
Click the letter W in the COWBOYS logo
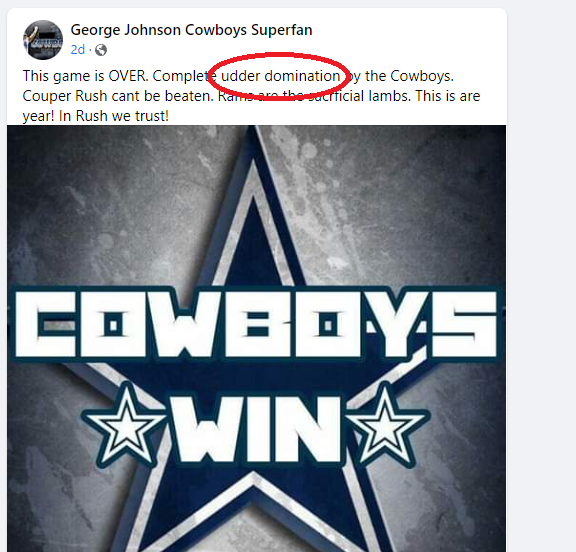(x=182, y=324)
